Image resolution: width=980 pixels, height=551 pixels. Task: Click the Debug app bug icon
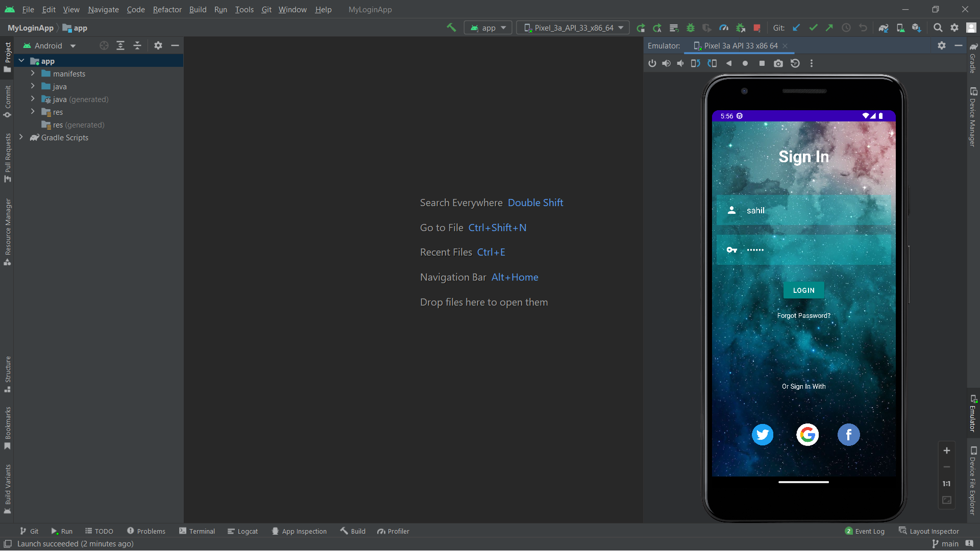[691, 28]
